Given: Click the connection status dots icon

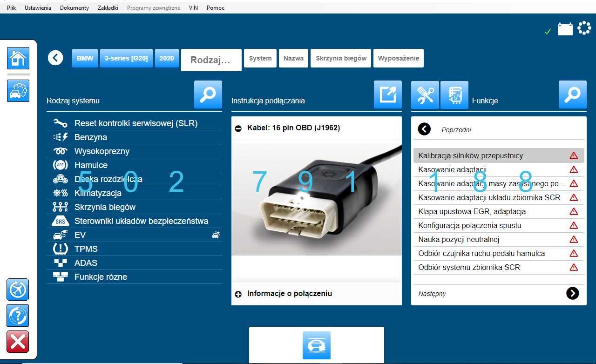Looking at the screenshot, I should coord(584,28).
